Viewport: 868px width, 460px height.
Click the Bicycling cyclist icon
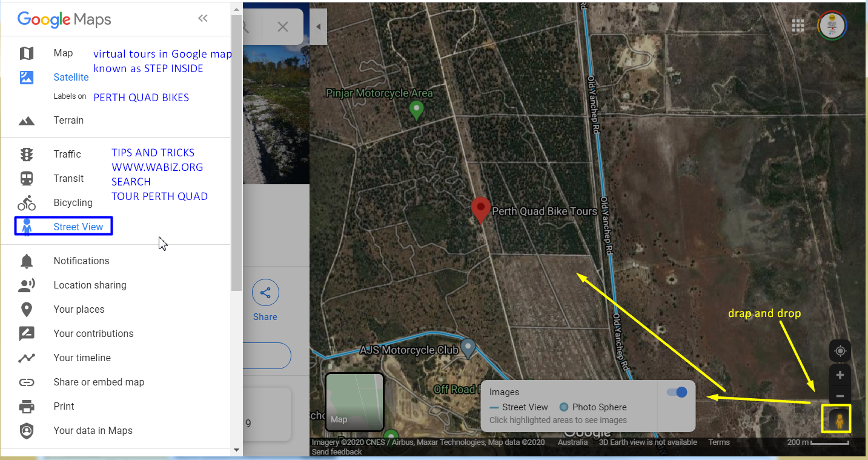(27, 203)
